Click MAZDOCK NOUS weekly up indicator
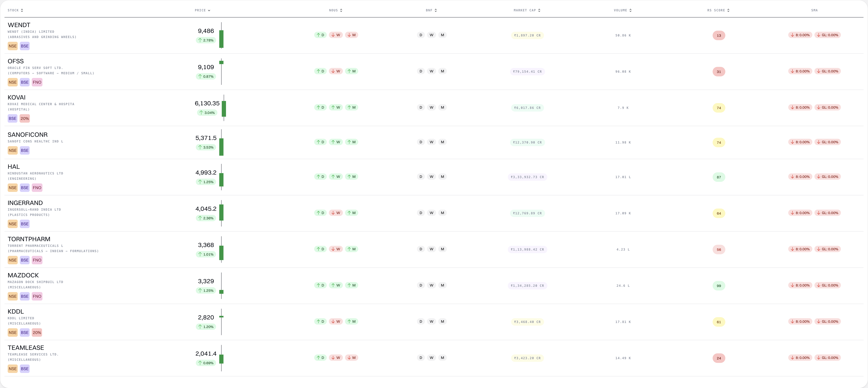This screenshot has height=388, width=868. (x=336, y=285)
